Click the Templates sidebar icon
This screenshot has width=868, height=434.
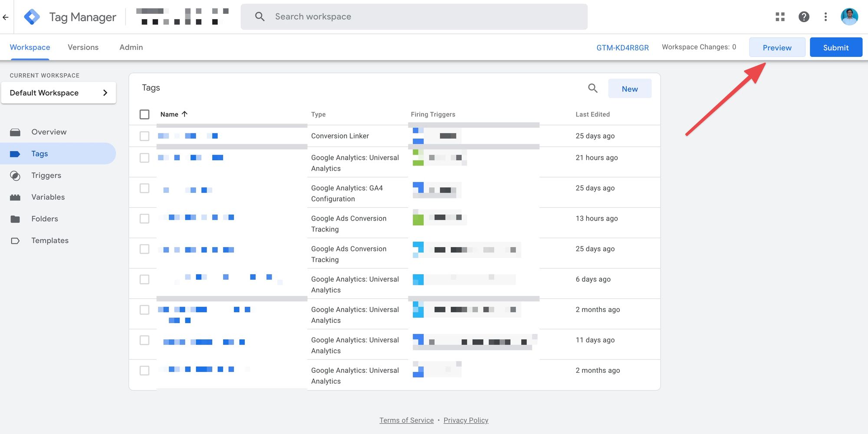coord(15,241)
